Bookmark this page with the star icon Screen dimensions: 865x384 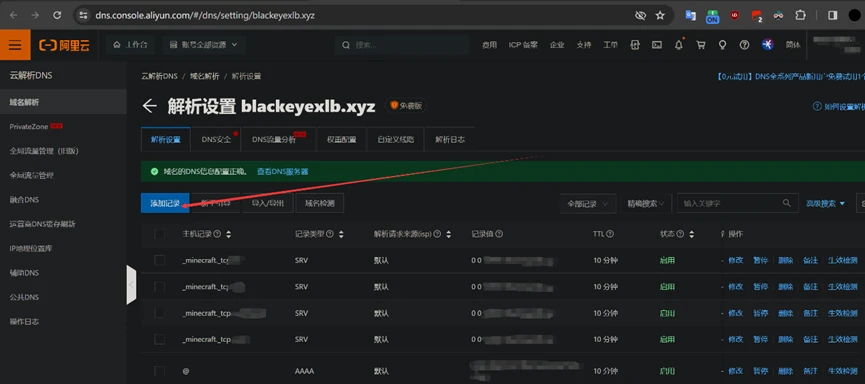click(x=660, y=15)
